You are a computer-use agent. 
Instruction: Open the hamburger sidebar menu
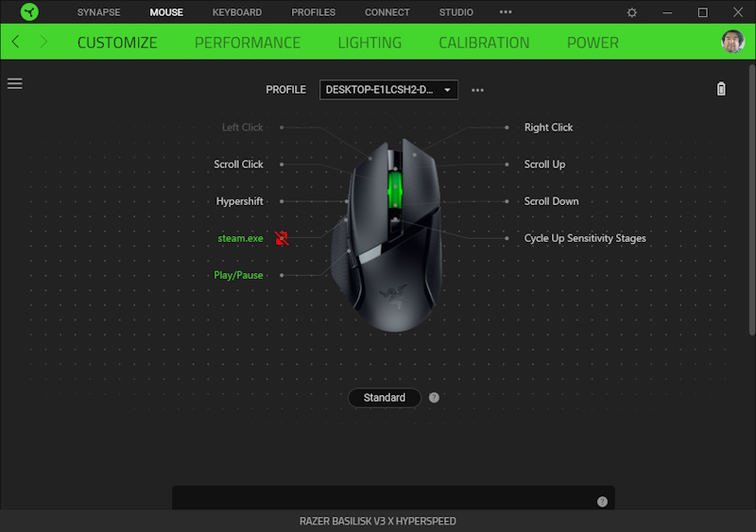tap(14, 83)
